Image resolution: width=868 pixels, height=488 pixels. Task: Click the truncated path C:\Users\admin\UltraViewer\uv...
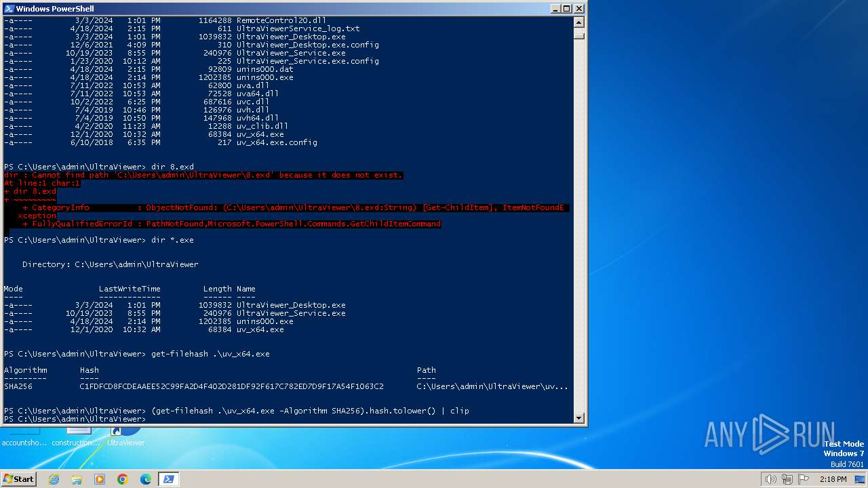pyautogui.click(x=492, y=386)
